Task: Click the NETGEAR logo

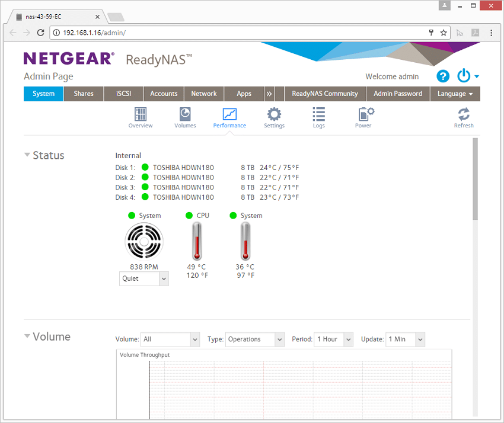Action: coord(69,59)
